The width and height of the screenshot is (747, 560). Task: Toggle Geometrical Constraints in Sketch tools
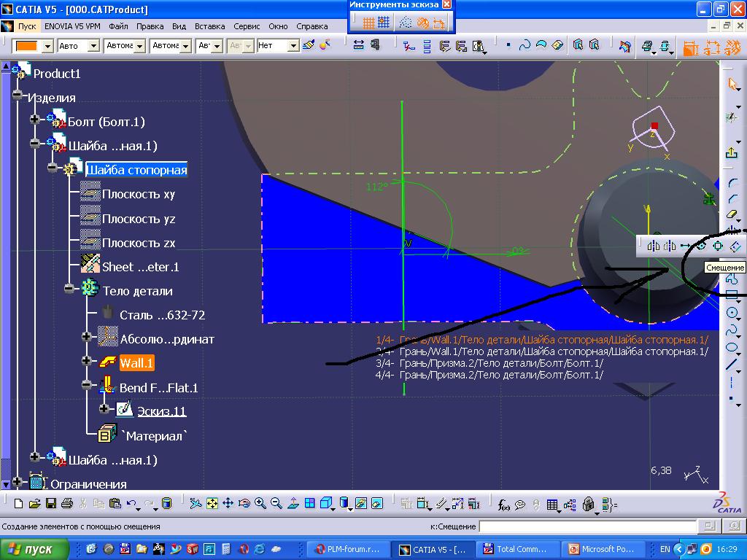tap(422, 23)
